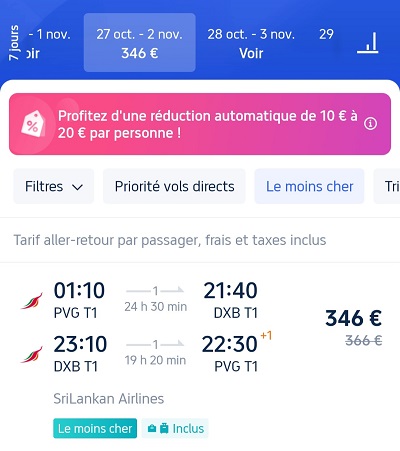The width and height of the screenshot is (400, 451).
Task: Tap the SriLankan logo on return flight
Action: [32, 354]
